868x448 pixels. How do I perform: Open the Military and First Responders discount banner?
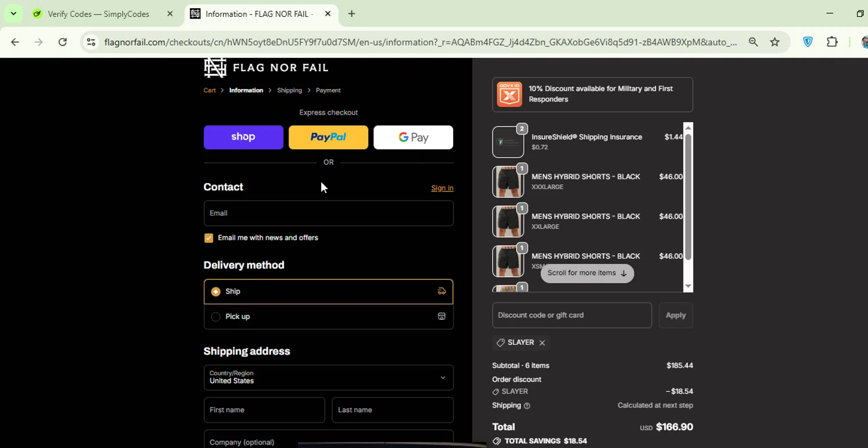[x=593, y=94]
